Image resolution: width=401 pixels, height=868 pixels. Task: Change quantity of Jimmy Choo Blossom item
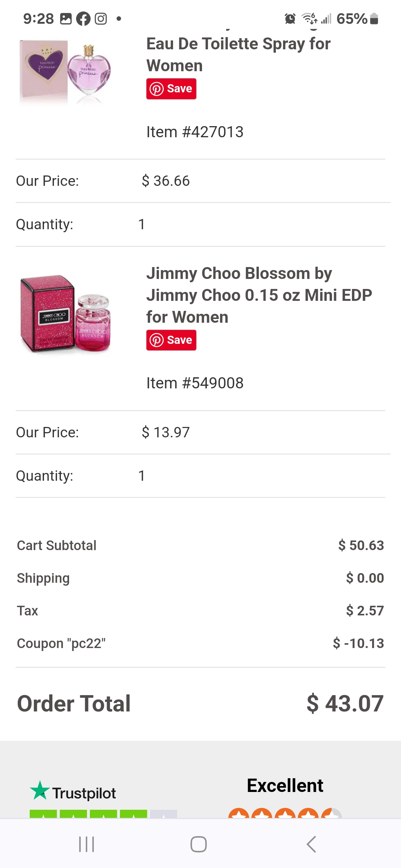[x=141, y=475]
